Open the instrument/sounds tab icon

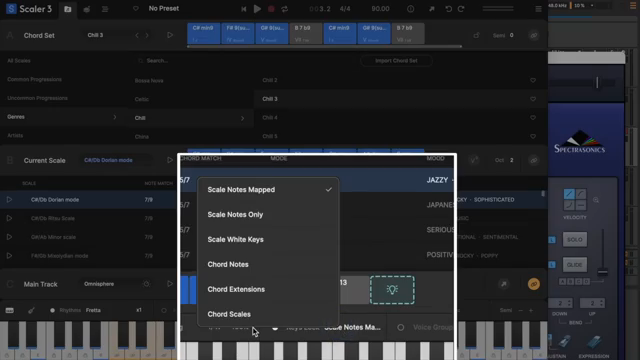tap(87, 9)
